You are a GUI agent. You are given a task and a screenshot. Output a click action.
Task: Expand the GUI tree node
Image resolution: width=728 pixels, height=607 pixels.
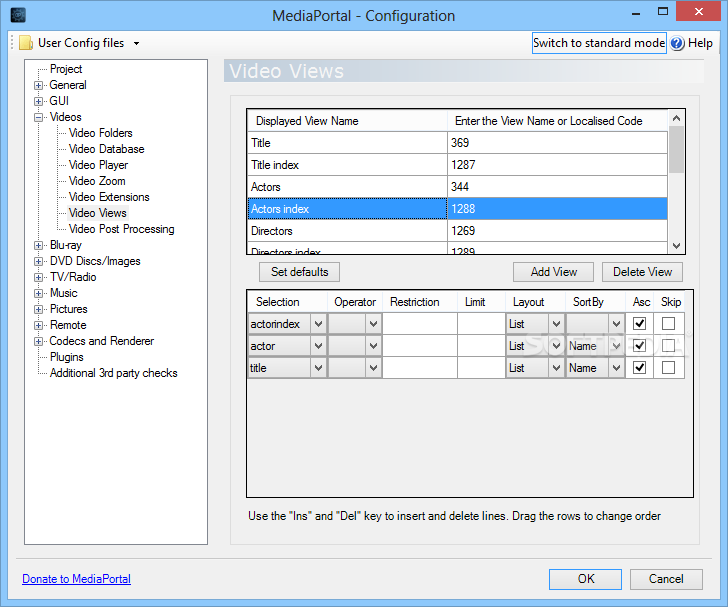[39, 101]
